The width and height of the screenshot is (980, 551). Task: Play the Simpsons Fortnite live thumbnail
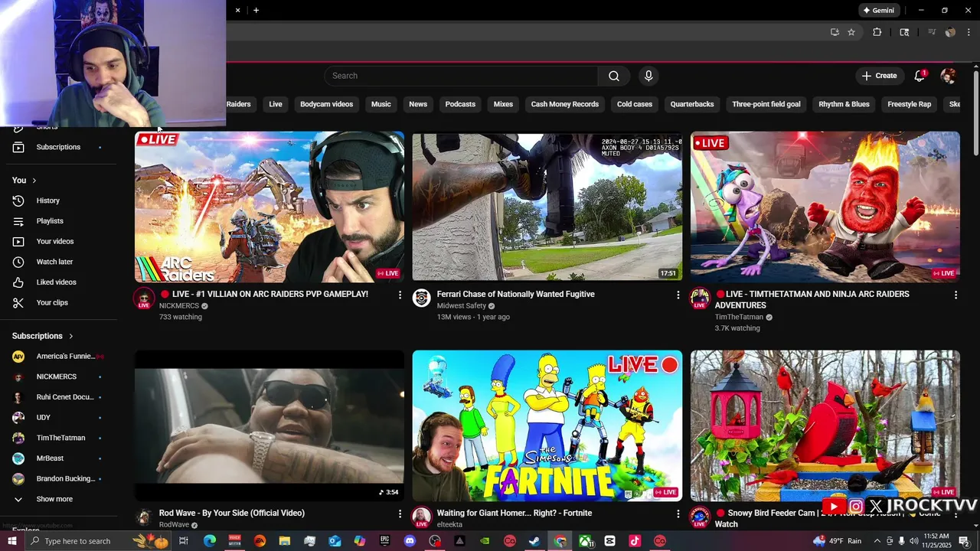coord(547,425)
